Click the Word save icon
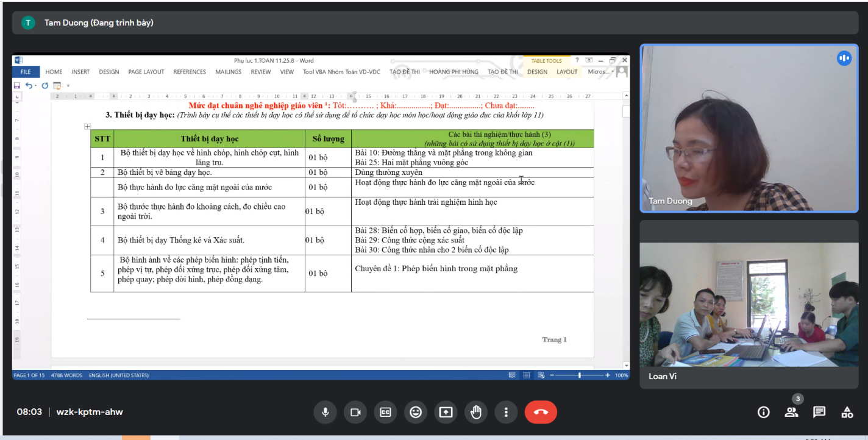The width and height of the screenshot is (868, 440). coord(17,86)
